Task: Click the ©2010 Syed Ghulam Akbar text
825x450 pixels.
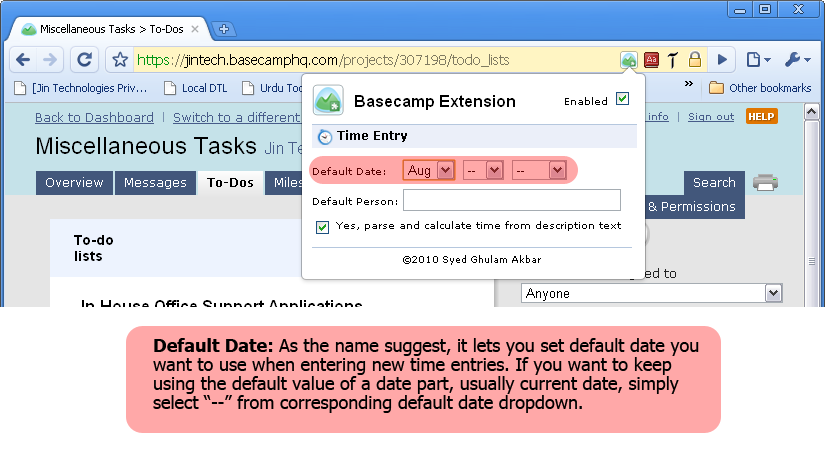Action: click(472, 259)
